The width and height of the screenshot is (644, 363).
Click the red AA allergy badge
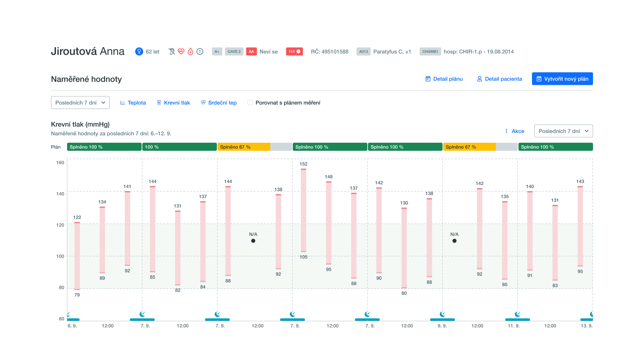251,51
